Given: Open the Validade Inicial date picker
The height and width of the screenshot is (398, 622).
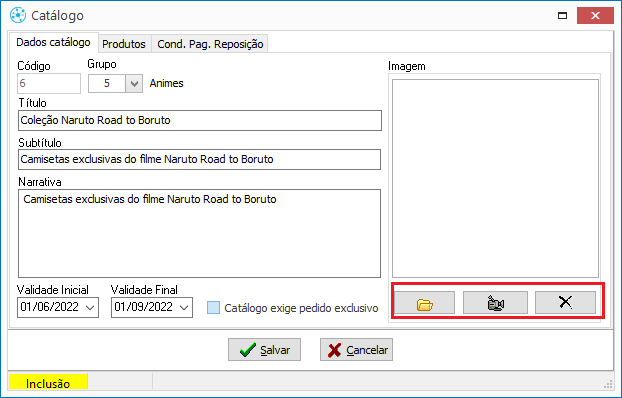Looking at the screenshot, I should 90,308.
